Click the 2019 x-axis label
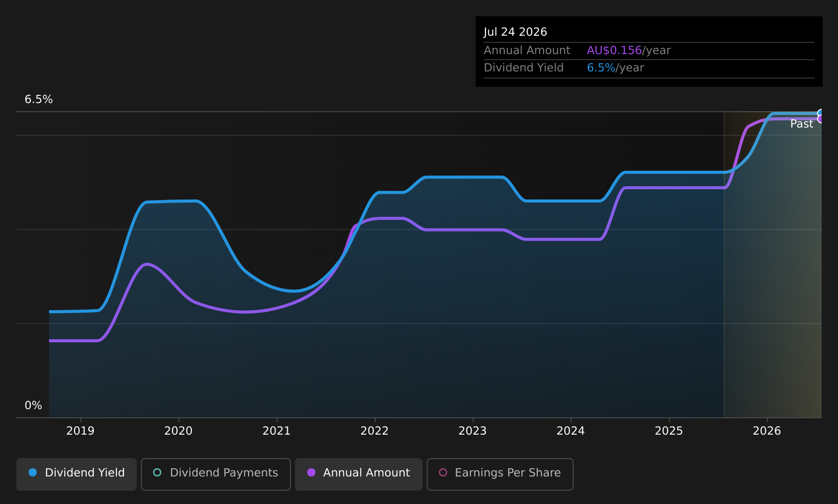Image resolution: width=838 pixels, height=504 pixels. 81,431
